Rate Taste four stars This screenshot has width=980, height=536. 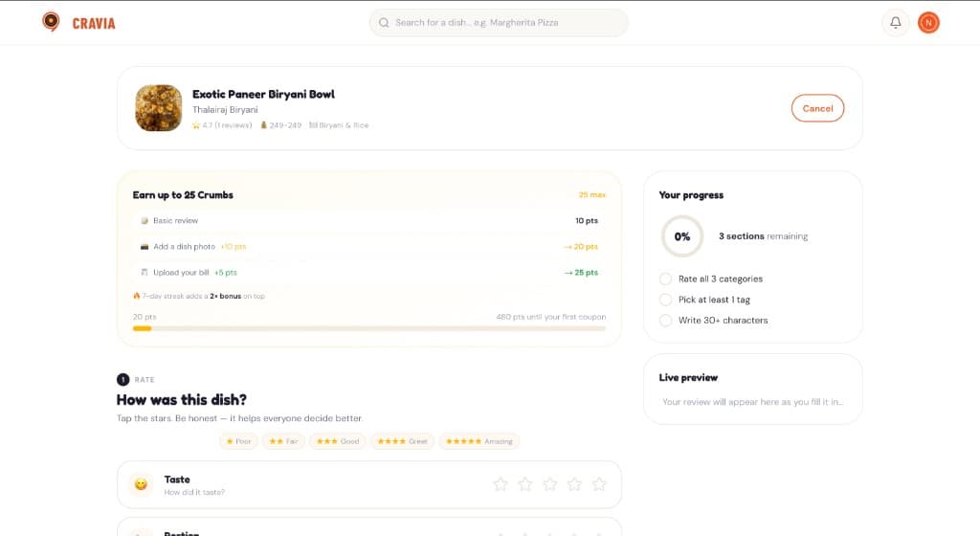tap(574, 484)
